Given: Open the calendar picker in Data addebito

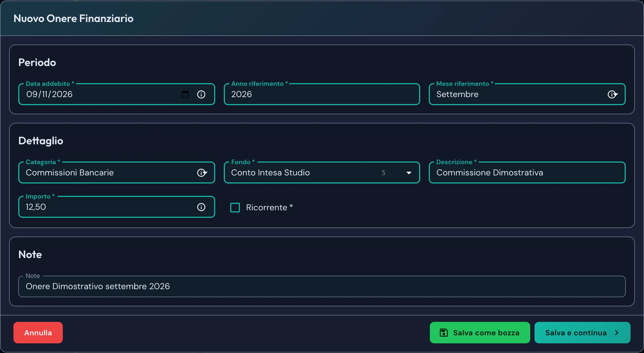Looking at the screenshot, I should pyautogui.click(x=185, y=94).
